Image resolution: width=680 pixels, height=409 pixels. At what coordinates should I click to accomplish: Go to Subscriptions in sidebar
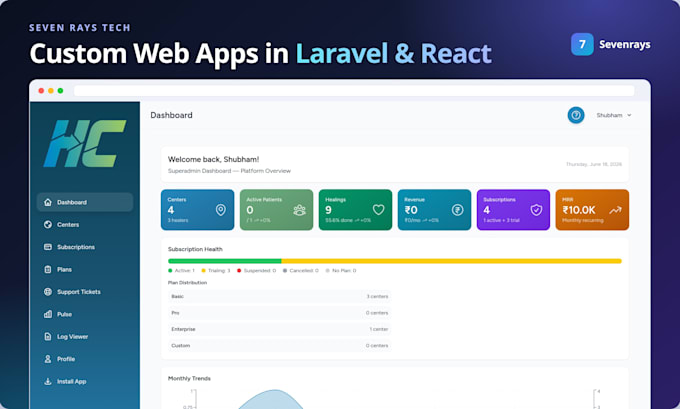pyautogui.click(x=85, y=247)
